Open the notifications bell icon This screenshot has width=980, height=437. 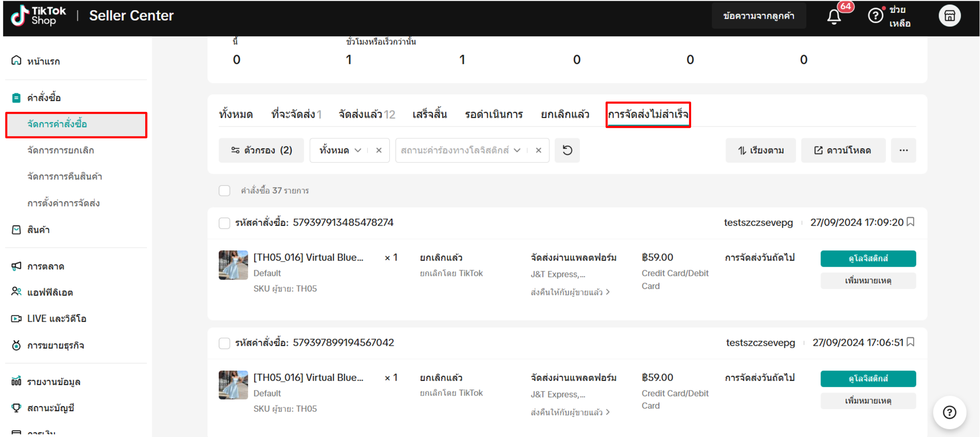tap(834, 16)
